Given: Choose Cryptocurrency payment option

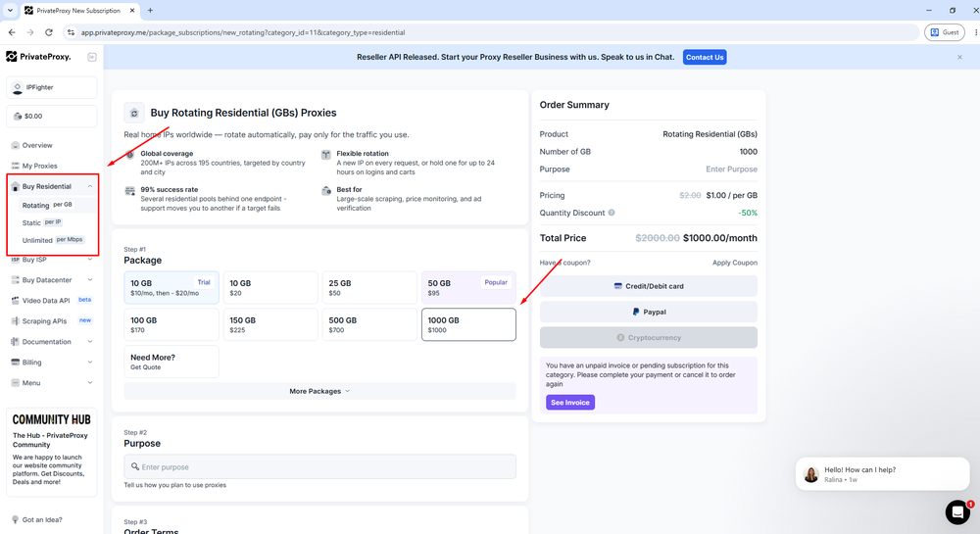Looking at the screenshot, I should (x=649, y=338).
